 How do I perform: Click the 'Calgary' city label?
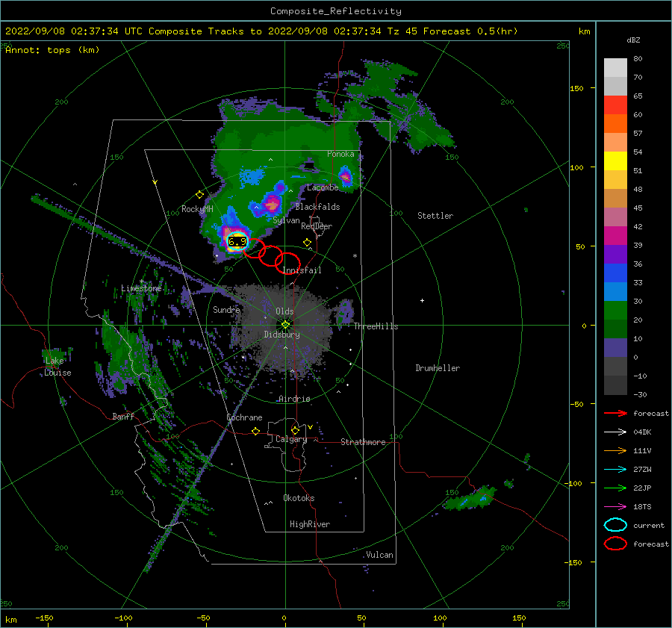(291, 439)
